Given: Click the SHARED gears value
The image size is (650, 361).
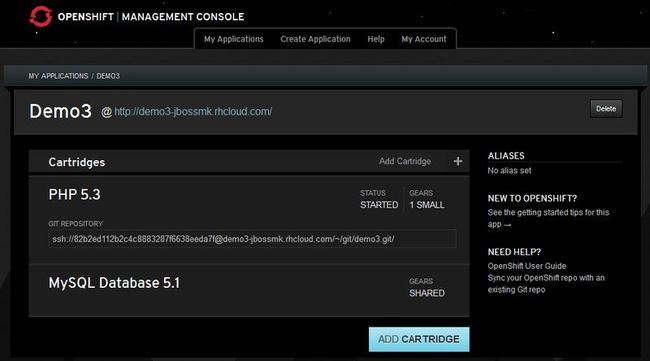Looking at the screenshot, I should (x=427, y=293).
